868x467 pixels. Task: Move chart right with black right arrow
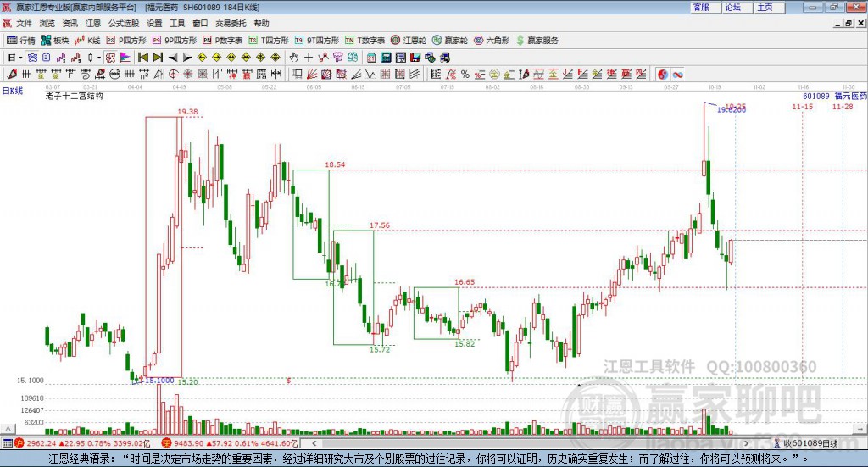pos(187,58)
